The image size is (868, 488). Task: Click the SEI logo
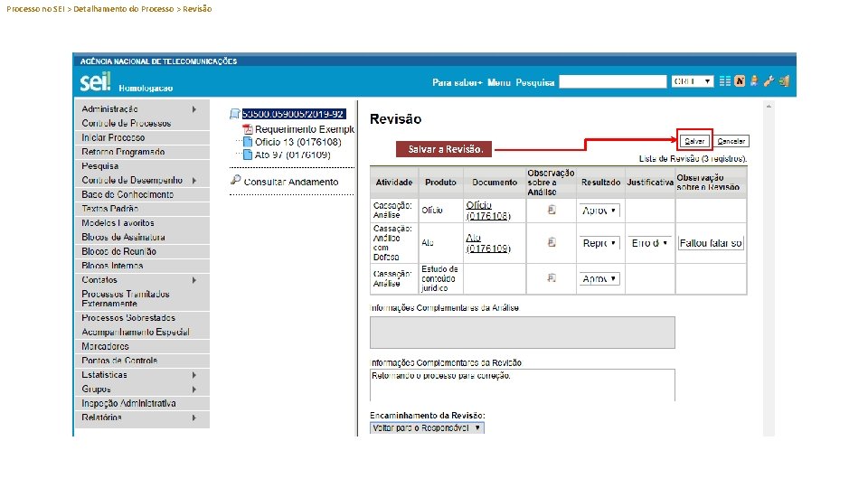click(x=95, y=82)
